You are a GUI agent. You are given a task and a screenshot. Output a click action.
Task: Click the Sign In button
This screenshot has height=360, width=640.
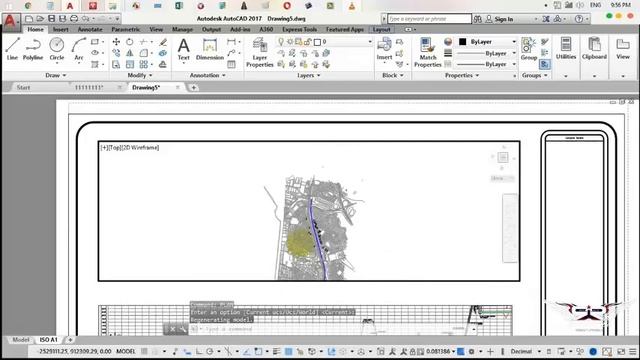click(x=499, y=19)
